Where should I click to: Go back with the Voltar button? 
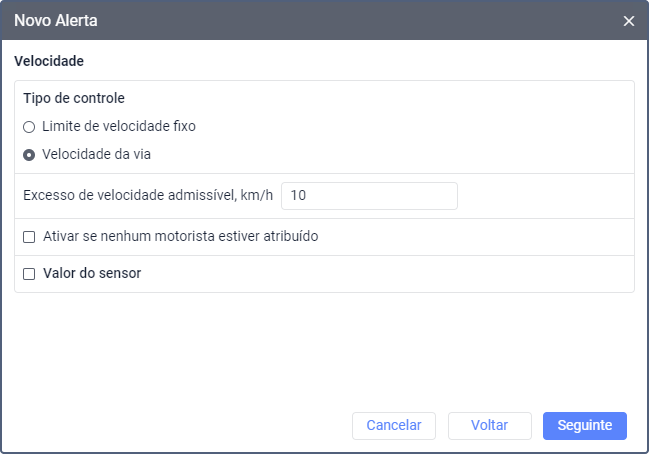point(489,425)
